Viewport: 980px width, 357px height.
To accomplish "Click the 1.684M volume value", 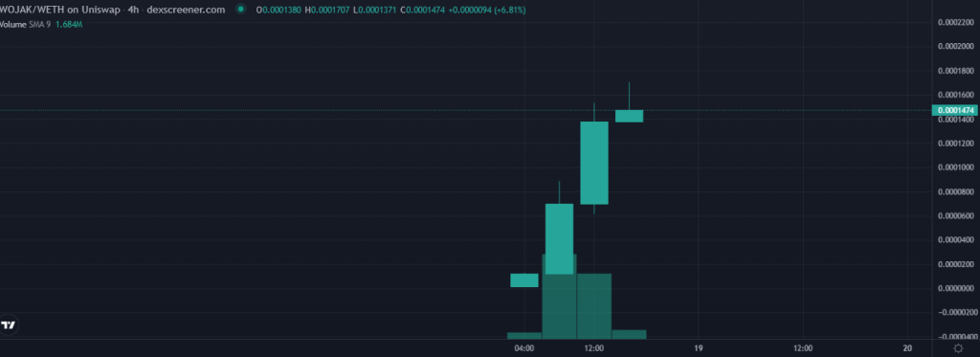I will pos(69,24).
